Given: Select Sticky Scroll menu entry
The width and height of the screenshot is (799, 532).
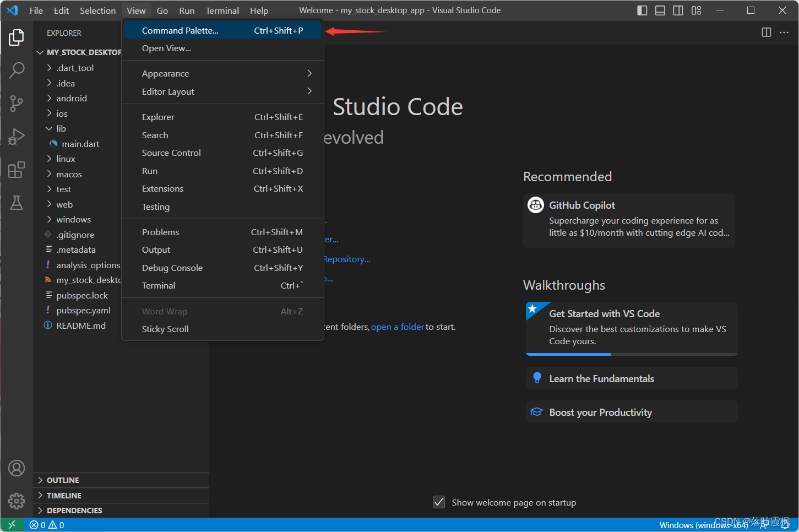Looking at the screenshot, I should coord(222,329).
